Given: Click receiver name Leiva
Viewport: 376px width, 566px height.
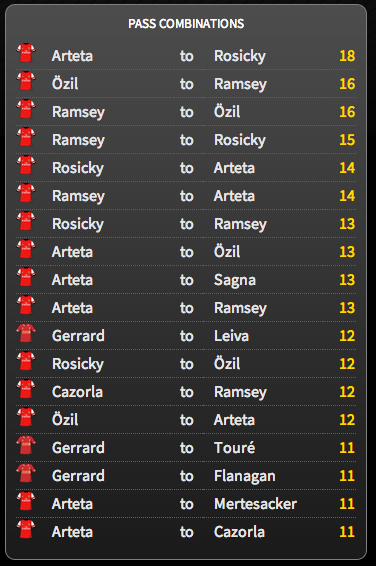Looking at the screenshot, I should [231, 336].
